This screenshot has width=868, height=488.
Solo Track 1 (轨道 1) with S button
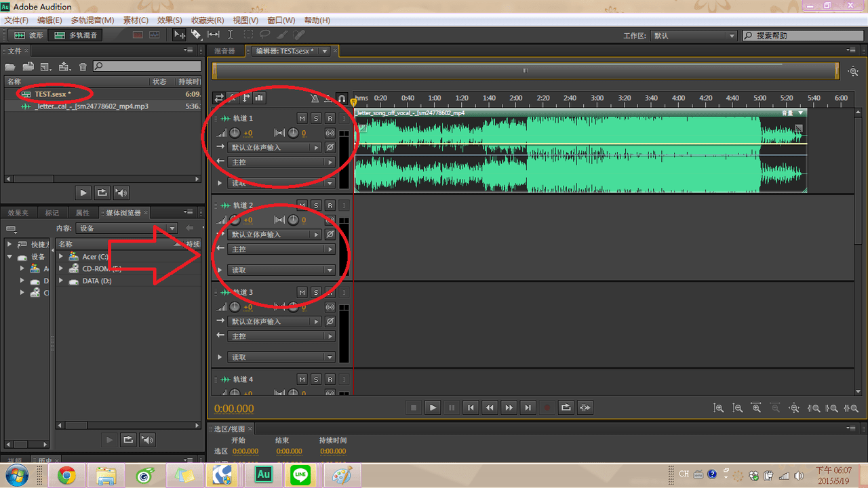[316, 119]
